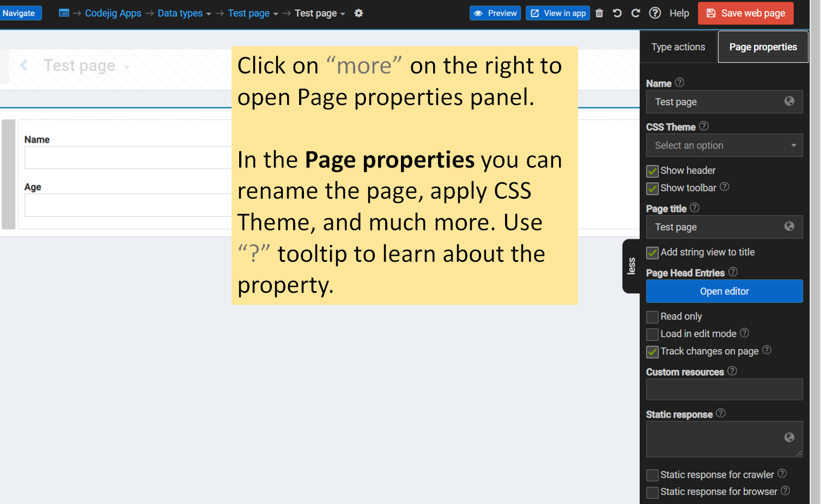Select the grey form section handle

point(9,174)
